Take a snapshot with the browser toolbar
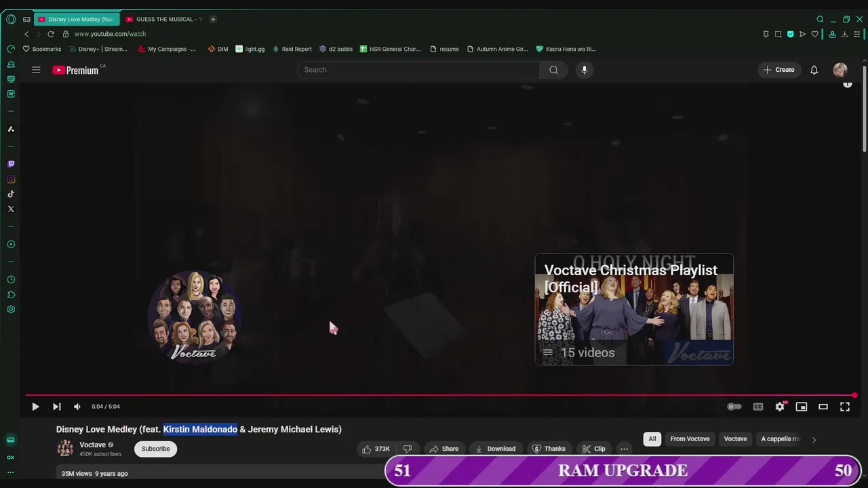 coord(778,34)
